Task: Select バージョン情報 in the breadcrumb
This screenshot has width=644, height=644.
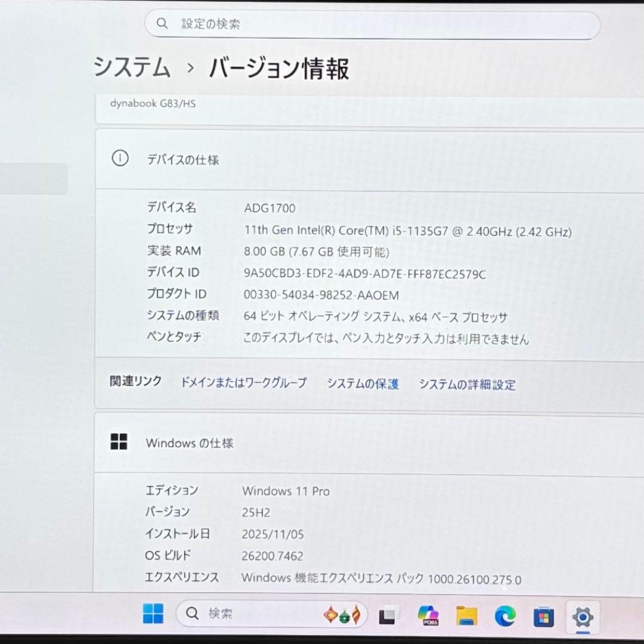Action: pos(278,69)
